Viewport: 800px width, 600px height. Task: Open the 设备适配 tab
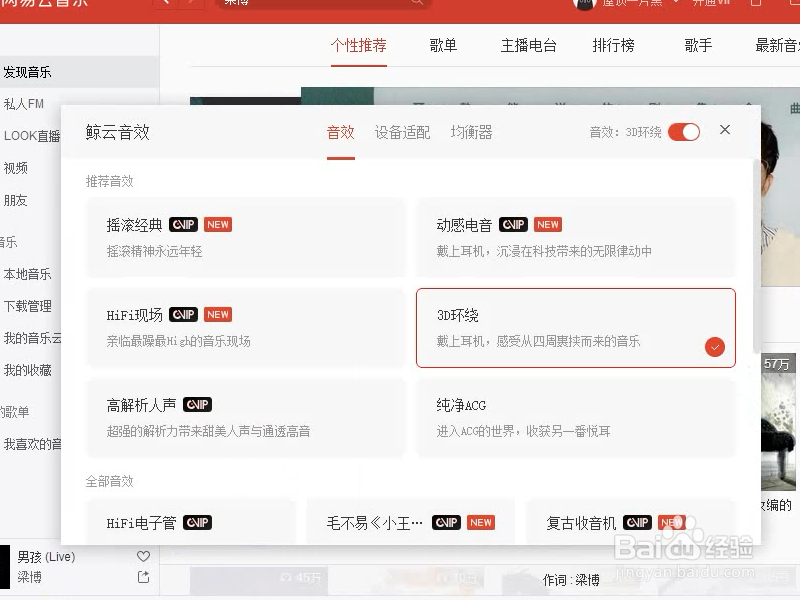[403, 133]
